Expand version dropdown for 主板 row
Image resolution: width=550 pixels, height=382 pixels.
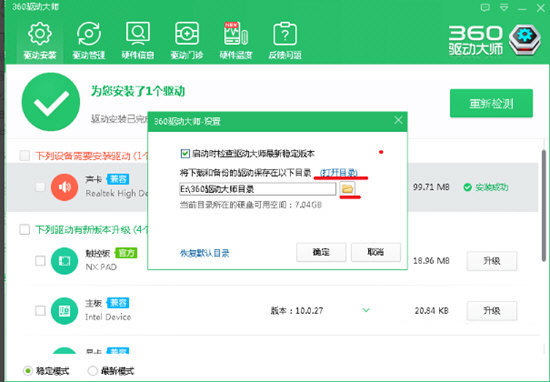366,310
